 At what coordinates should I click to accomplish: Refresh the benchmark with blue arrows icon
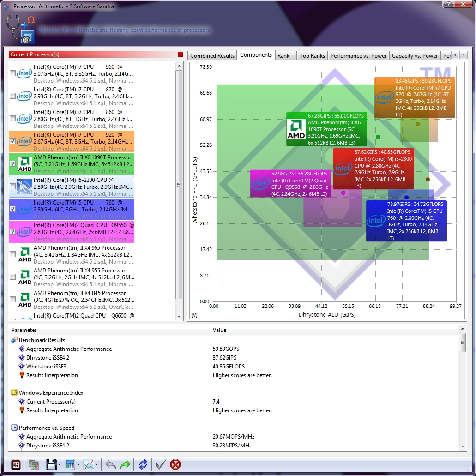pos(143,464)
